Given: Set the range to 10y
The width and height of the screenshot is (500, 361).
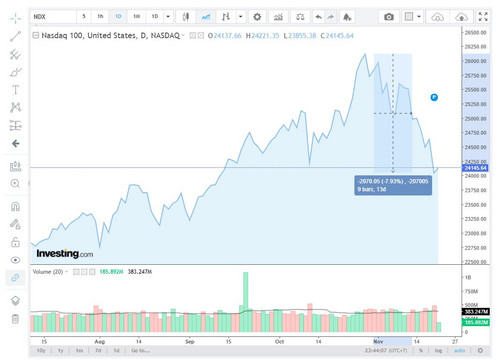Looking at the screenshot, I should pyautogui.click(x=41, y=351).
